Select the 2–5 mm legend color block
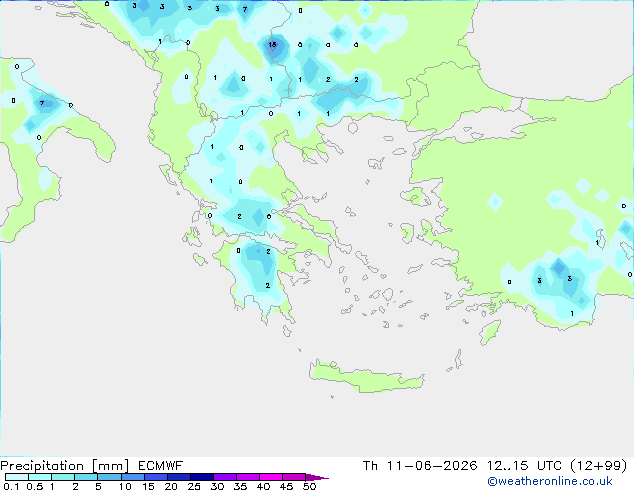Viewport: 634px width, 490px height. (86, 477)
